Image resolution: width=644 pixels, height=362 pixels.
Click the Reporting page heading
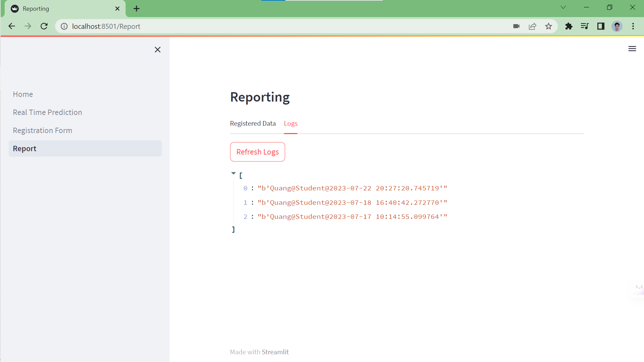pyautogui.click(x=260, y=97)
